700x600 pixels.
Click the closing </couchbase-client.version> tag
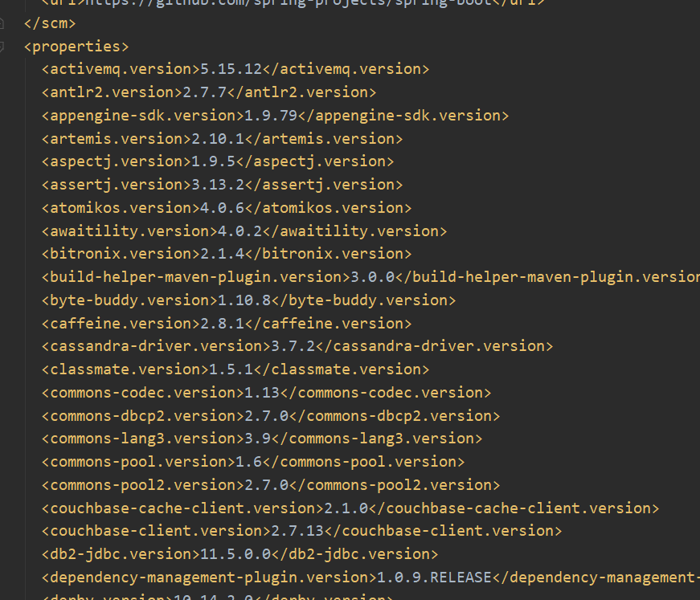coord(443,531)
